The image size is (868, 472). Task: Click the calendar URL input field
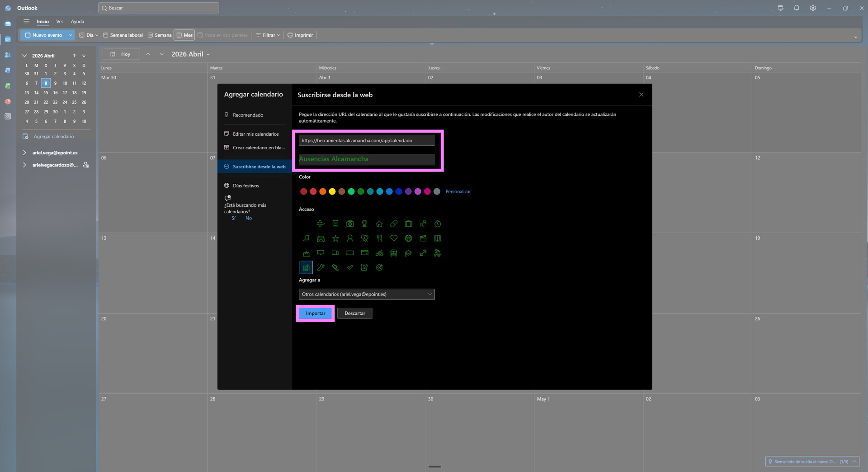click(x=366, y=141)
